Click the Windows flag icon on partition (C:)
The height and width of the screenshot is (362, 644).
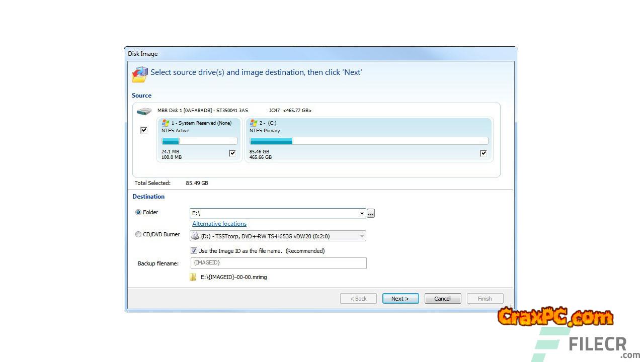[254, 123]
